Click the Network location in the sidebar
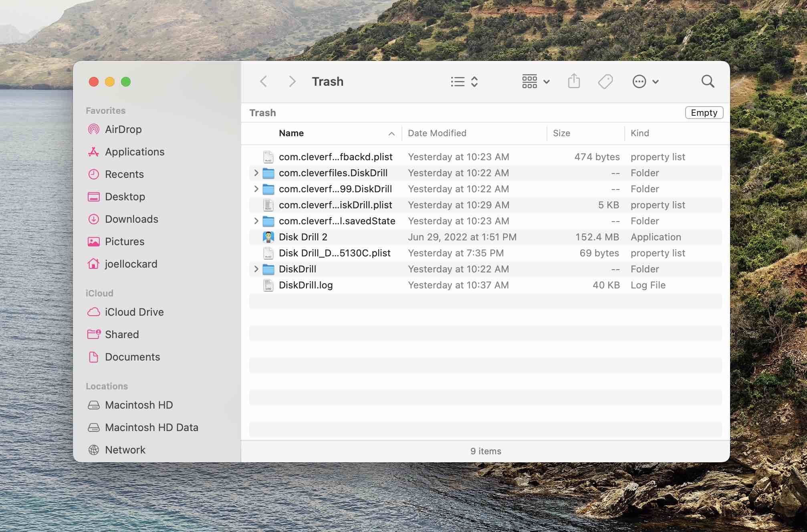 (x=125, y=449)
